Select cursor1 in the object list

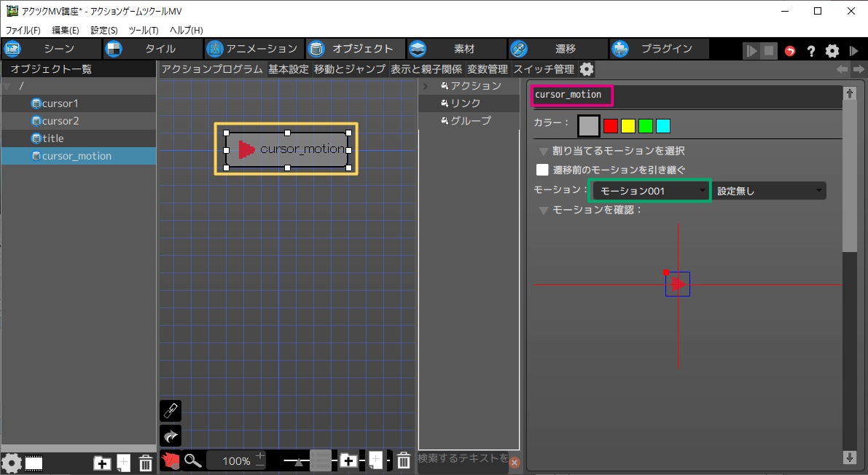pyautogui.click(x=60, y=103)
